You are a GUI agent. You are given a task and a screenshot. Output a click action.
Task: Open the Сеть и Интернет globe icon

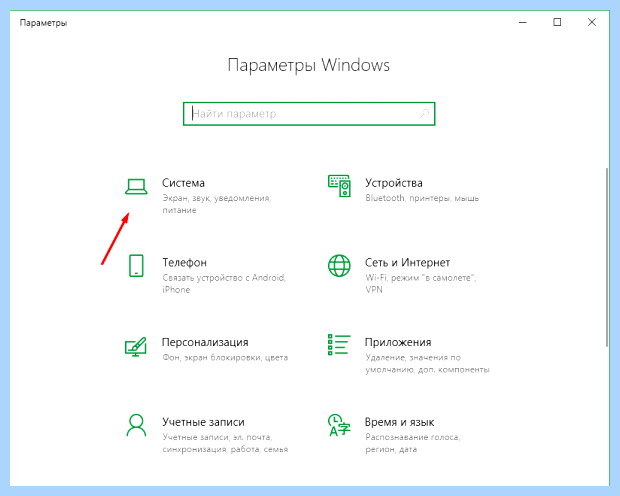(x=339, y=265)
